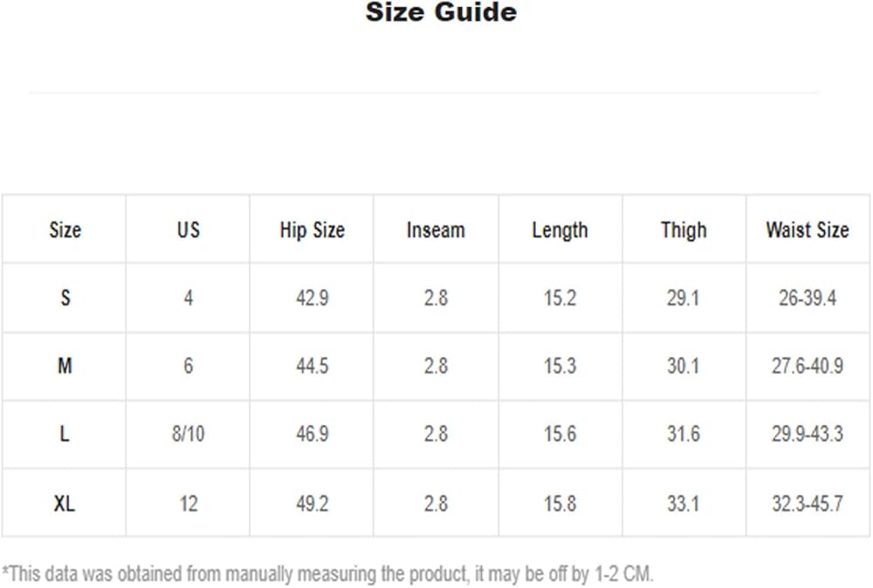Click the 8/10 US size cell
Viewport: 873px width, 588px height.
189,434
